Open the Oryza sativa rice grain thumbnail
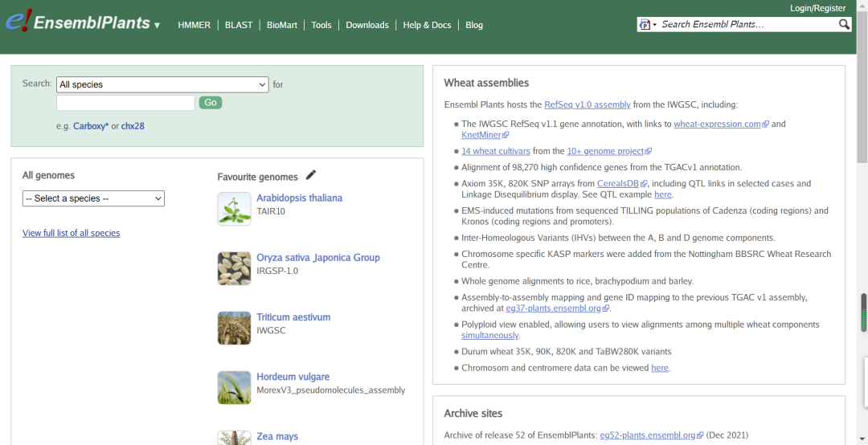Viewport: 868px width, 445px height. (234, 268)
